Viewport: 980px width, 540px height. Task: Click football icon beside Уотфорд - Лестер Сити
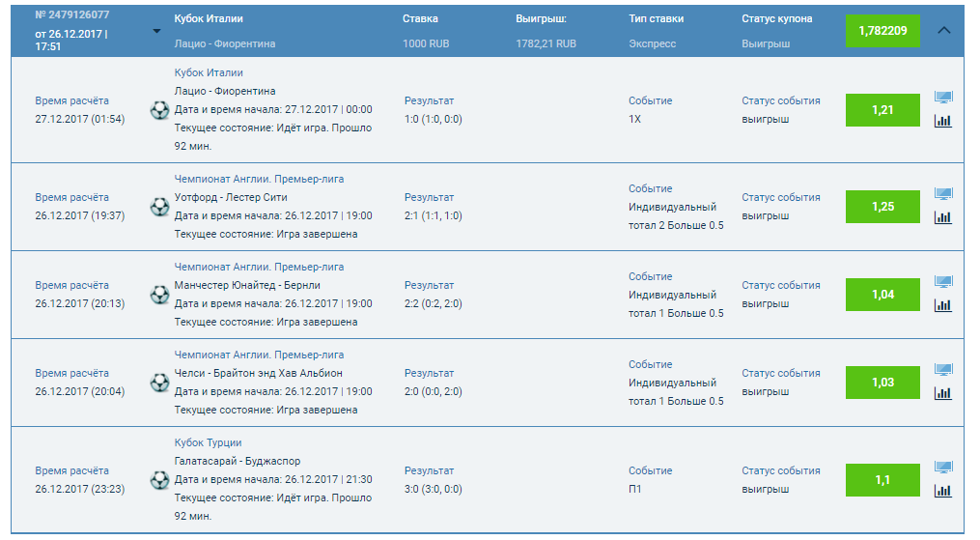pos(160,207)
